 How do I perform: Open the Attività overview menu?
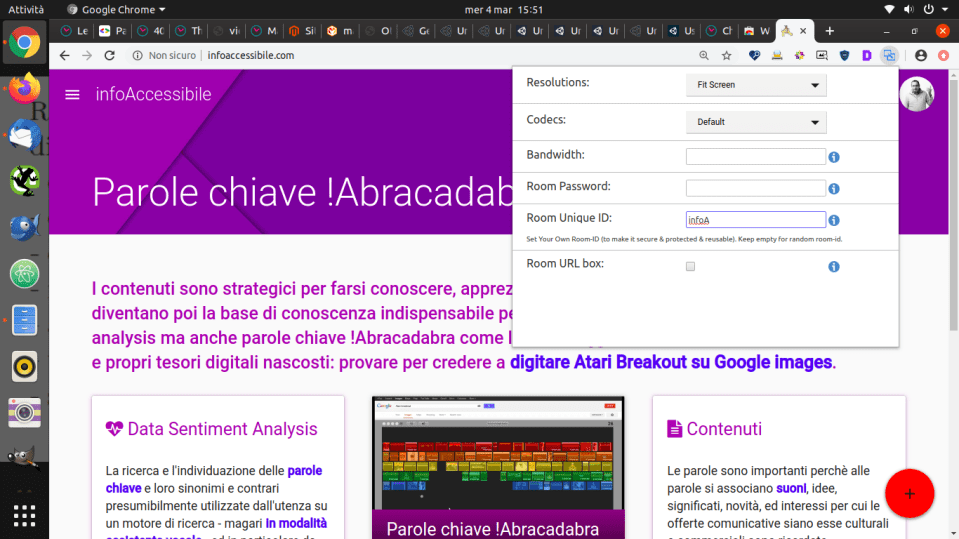[x=26, y=9]
